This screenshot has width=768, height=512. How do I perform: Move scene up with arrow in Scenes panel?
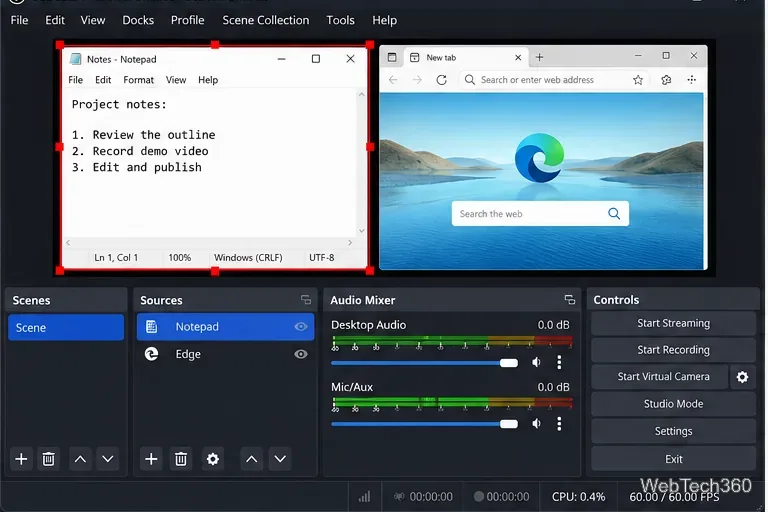[x=80, y=459]
